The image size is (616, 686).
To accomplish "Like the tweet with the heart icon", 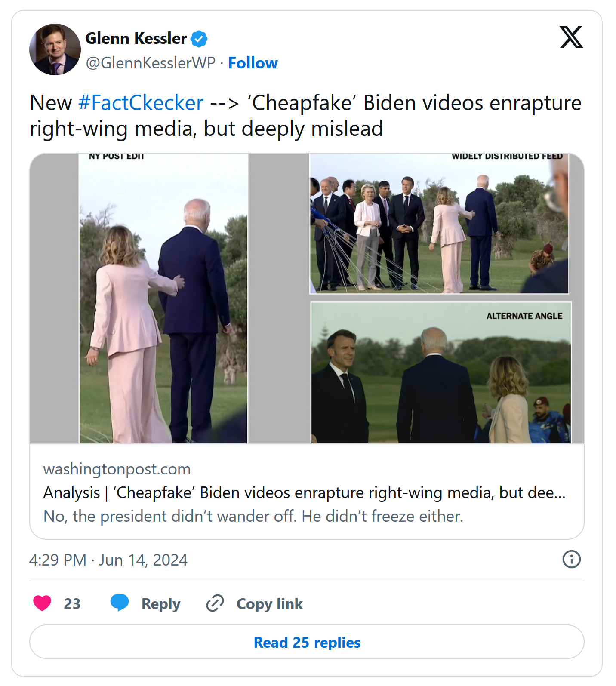I will click(42, 603).
